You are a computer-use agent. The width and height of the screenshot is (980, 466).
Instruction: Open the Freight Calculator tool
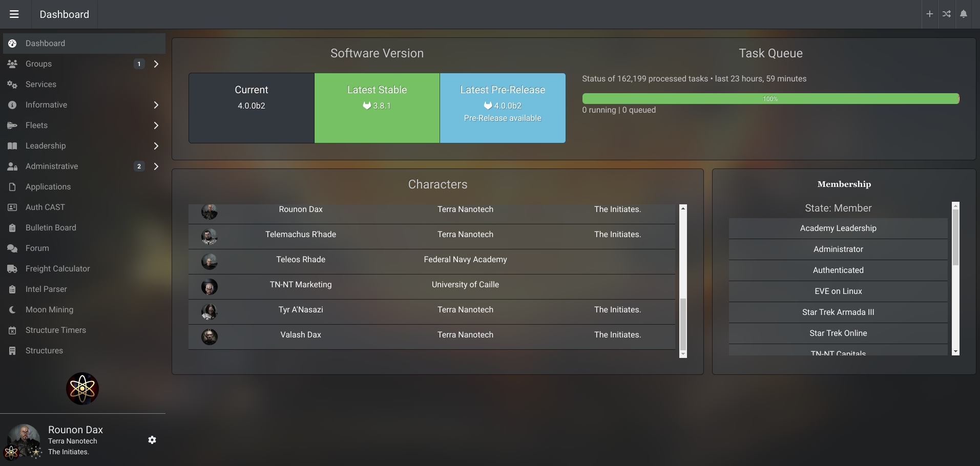tap(56, 269)
